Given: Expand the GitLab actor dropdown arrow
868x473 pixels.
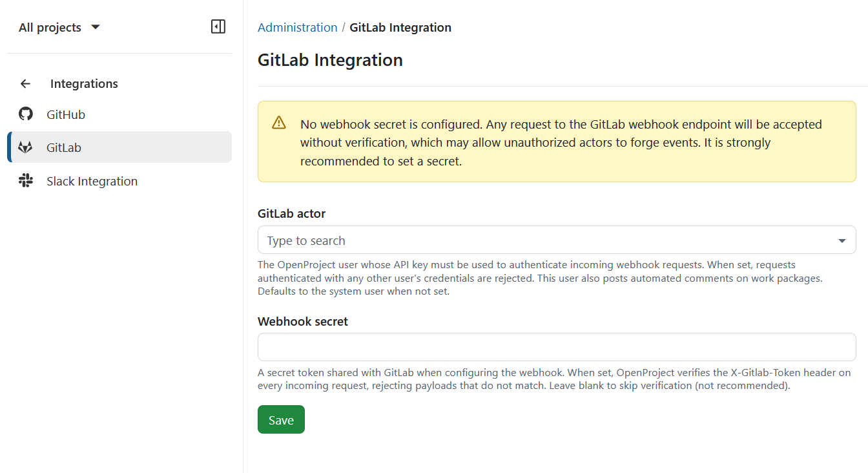Looking at the screenshot, I should [x=842, y=240].
